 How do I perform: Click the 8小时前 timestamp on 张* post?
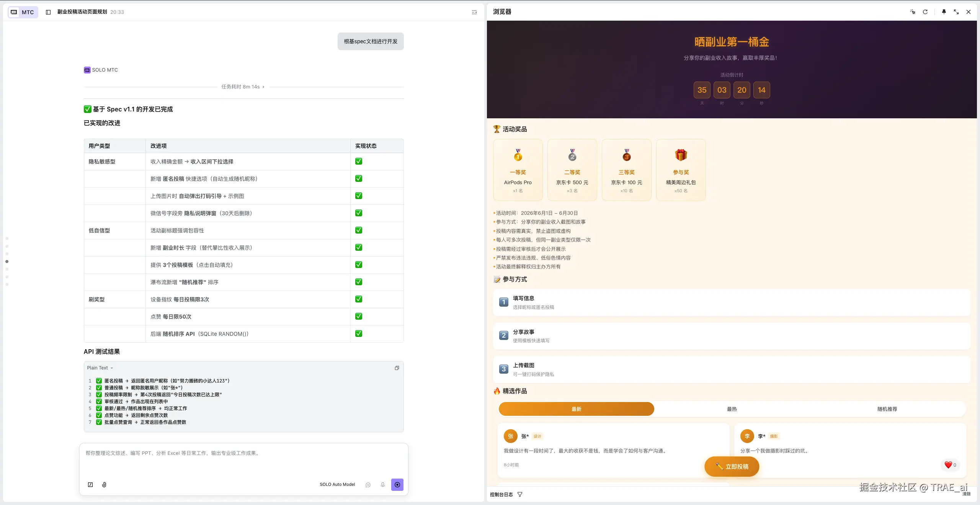click(x=511, y=465)
